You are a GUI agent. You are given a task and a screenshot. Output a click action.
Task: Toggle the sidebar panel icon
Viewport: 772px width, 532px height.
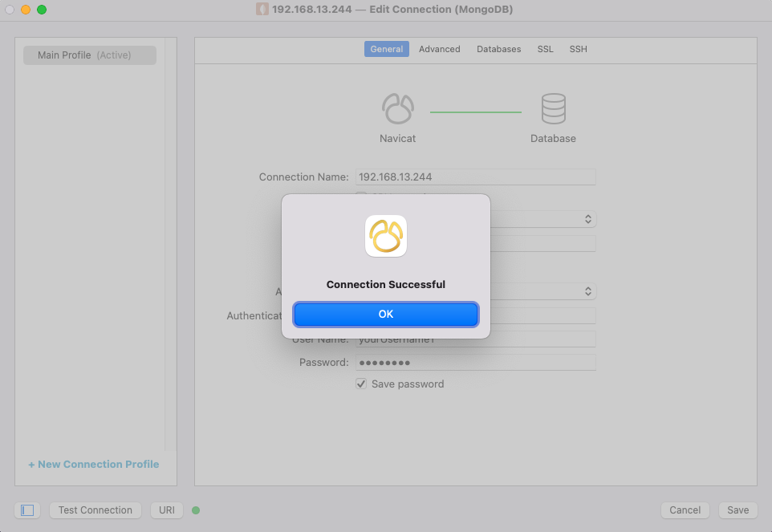coord(27,510)
